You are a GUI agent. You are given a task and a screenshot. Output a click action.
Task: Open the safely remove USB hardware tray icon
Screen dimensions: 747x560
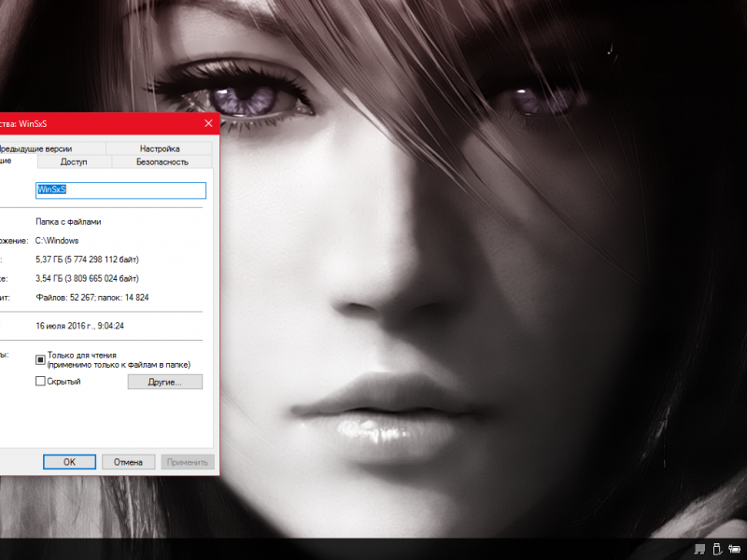[x=717, y=549]
